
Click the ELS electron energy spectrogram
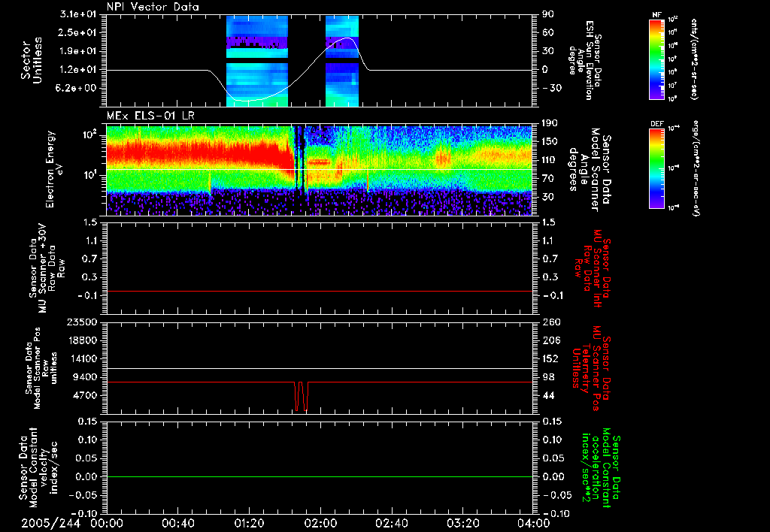(x=320, y=171)
